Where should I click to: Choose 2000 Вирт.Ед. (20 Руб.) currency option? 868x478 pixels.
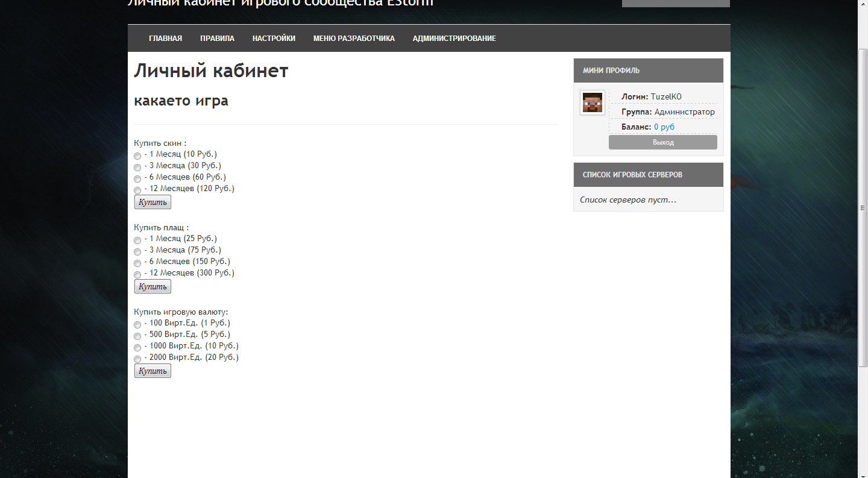pyautogui.click(x=137, y=359)
